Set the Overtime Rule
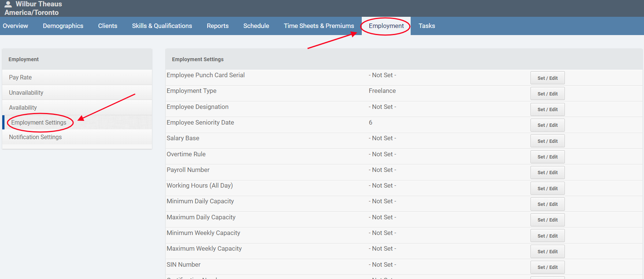This screenshot has height=279, width=644. pos(547,157)
